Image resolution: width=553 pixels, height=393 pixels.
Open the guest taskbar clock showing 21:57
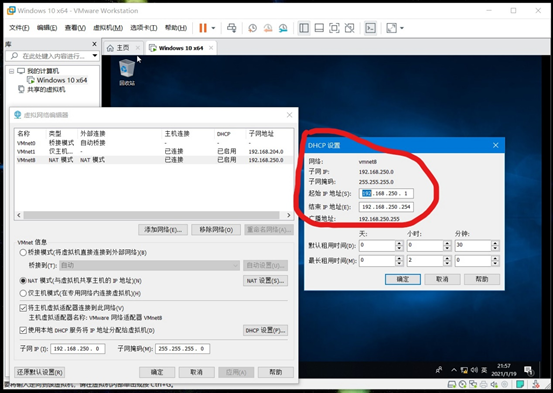(x=504, y=370)
